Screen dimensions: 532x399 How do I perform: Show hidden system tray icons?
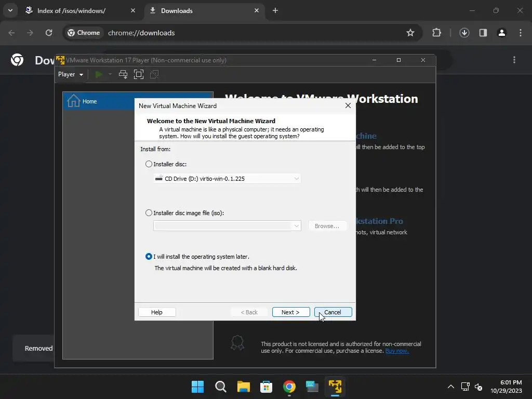pos(451,387)
